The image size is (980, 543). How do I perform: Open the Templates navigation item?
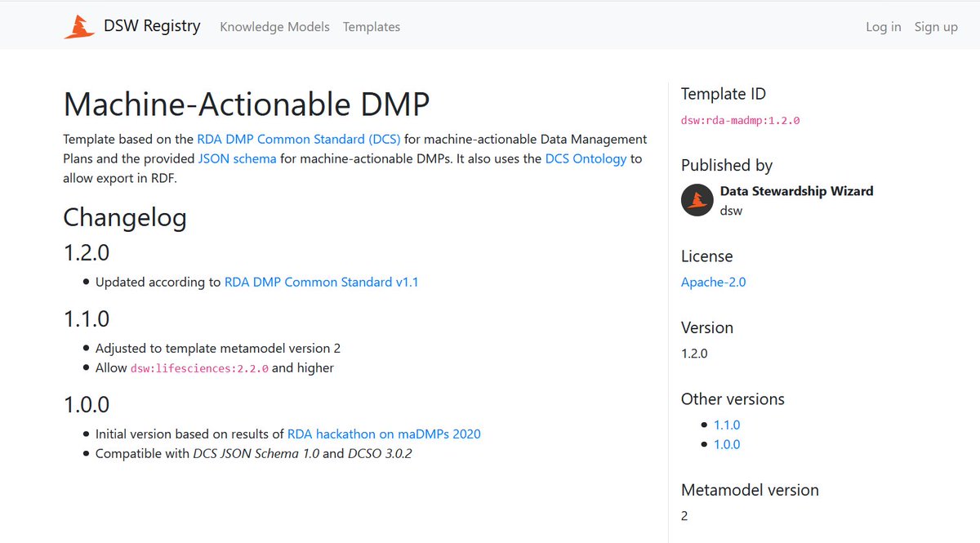pyautogui.click(x=372, y=27)
